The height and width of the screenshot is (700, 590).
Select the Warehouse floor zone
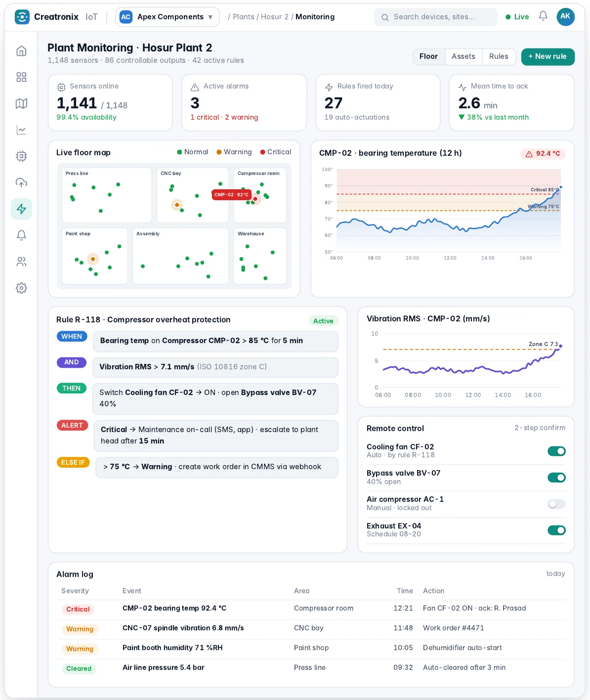pyautogui.click(x=260, y=256)
